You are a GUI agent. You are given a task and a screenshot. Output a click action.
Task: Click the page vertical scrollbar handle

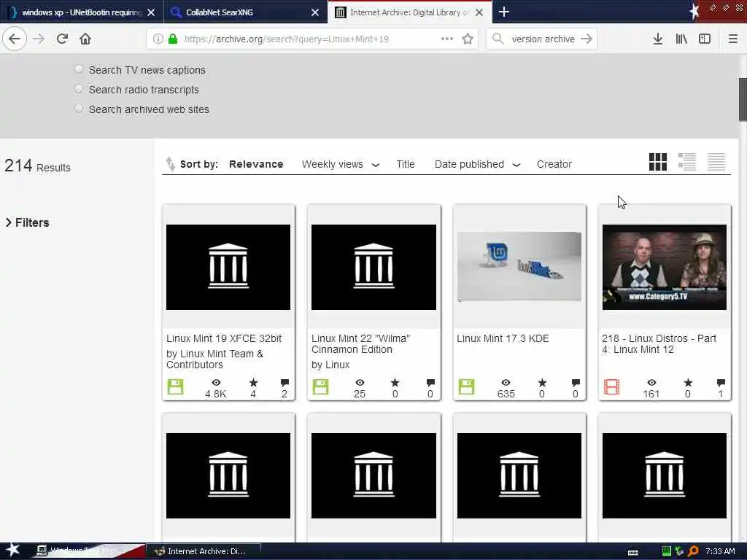coord(742,99)
